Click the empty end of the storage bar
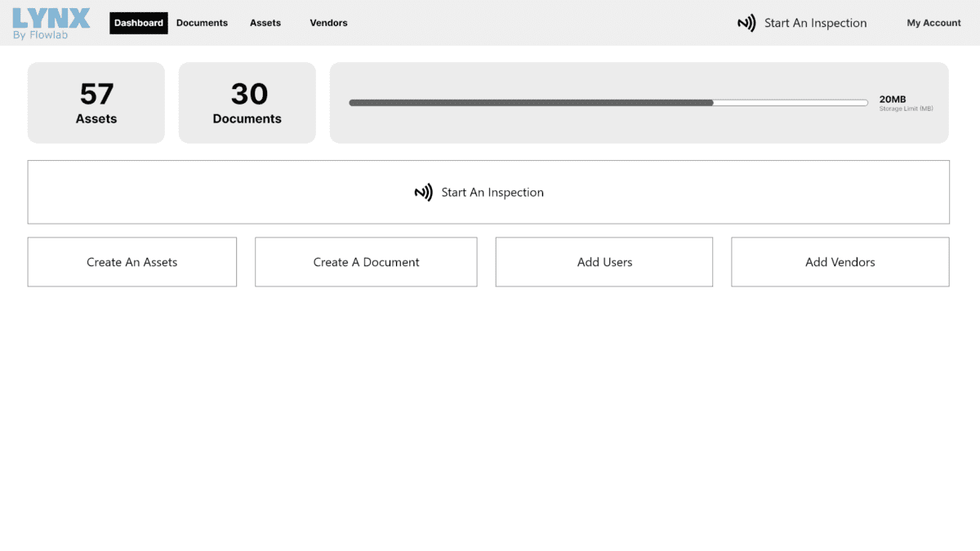The height and width of the screenshot is (551, 980). pos(790,103)
